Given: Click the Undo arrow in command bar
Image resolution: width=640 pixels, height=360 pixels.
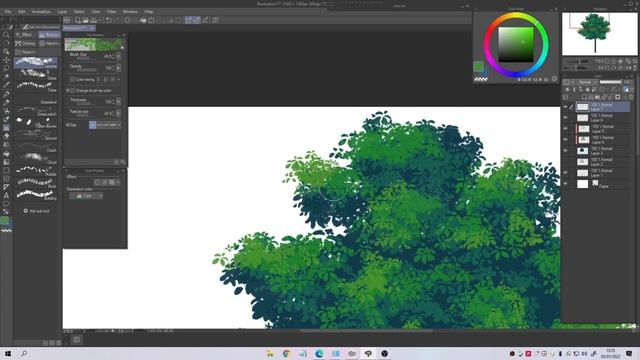Looking at the screenshot, I should coord(109,20).
